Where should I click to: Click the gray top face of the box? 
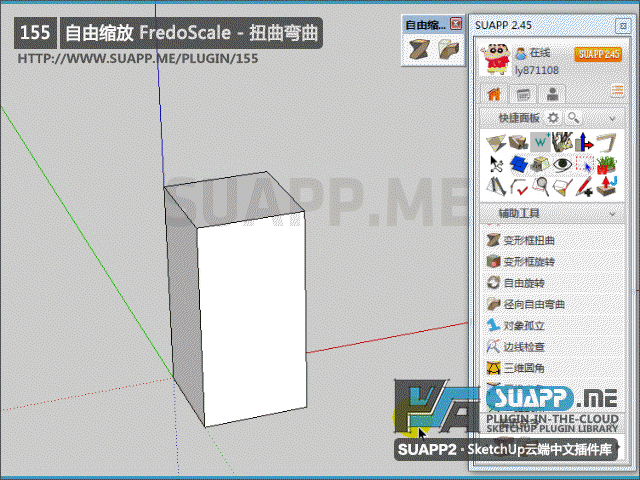point(235,200)
